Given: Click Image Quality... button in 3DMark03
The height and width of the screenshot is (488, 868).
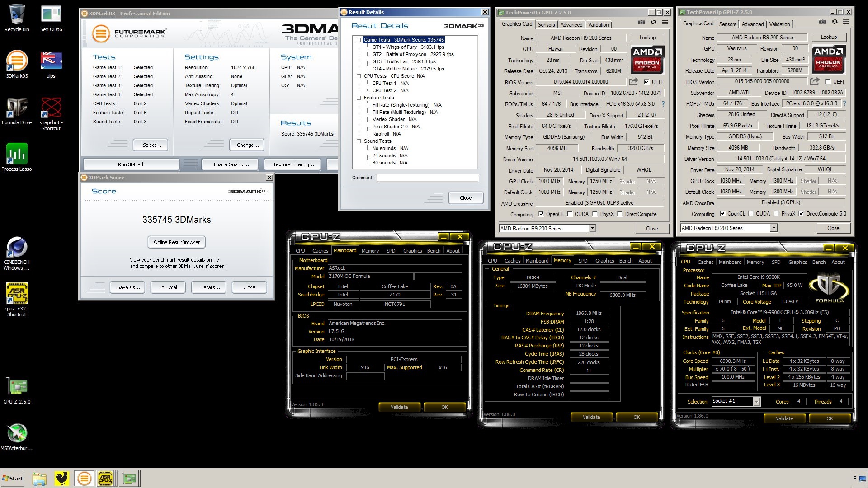Looking at the screenshot, I should (x=231, y=164).
